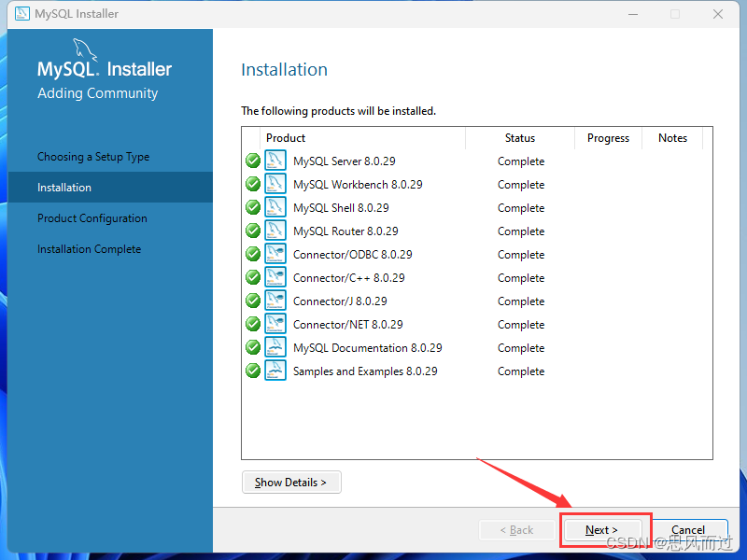Image resolution: width=747 pixels, height=560 pixels.
Task: Click Complete status for Connector/J 8.0.29
Action: coord(521,301)
